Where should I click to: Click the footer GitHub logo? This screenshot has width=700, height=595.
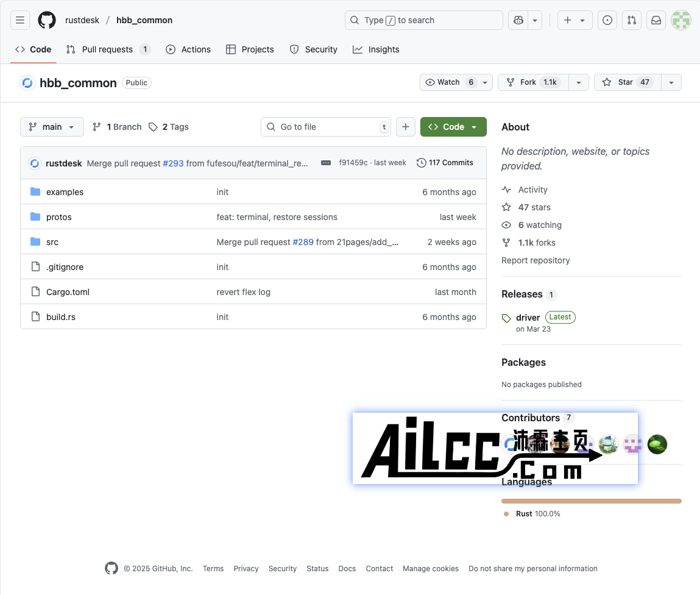[111, 568]
